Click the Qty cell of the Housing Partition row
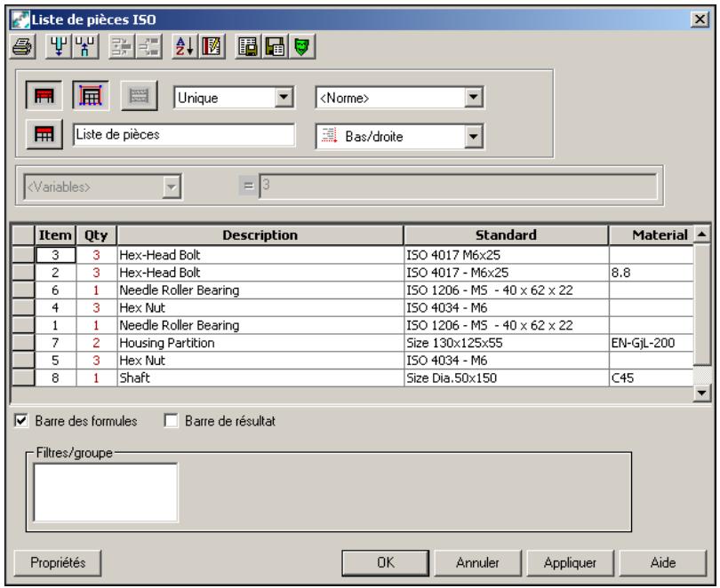 [96, 343]
